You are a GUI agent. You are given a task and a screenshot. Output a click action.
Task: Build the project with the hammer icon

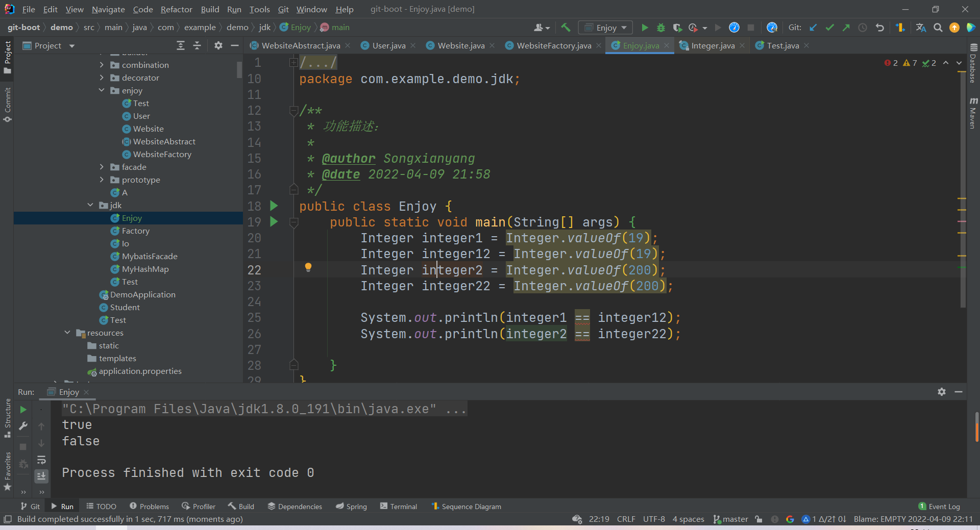pyautogui.click(x=566, y=28)
